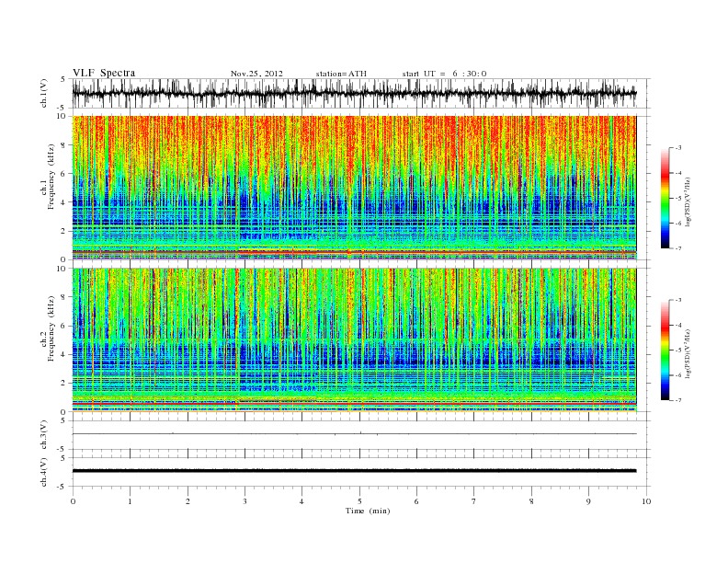Click the ch.1 spectrogram panel

click(x=354, y=187)
